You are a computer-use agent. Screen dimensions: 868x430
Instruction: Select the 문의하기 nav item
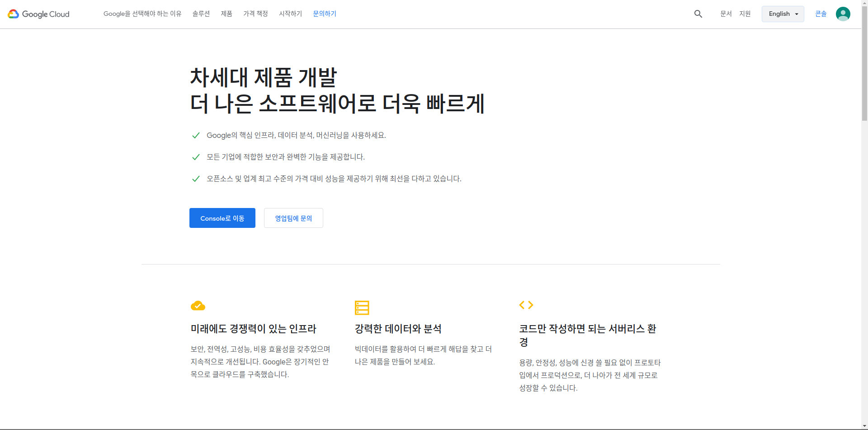point(325,14)
